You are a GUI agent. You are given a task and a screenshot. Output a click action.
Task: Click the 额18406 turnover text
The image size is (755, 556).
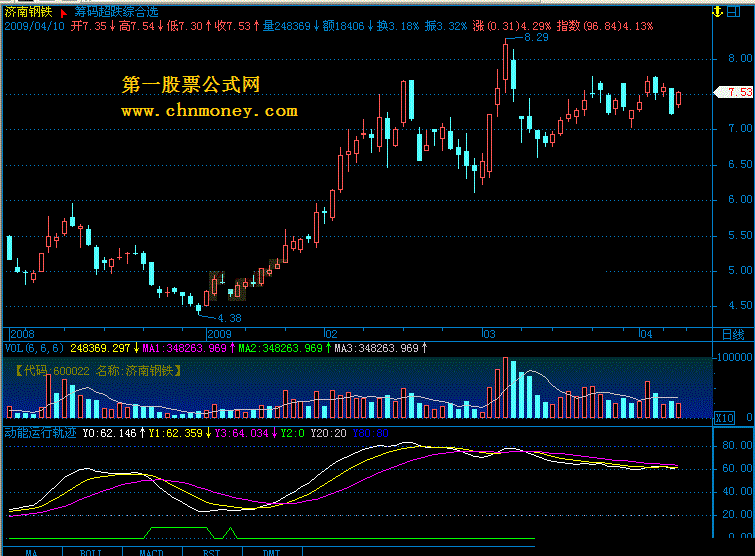pos(343,26)
